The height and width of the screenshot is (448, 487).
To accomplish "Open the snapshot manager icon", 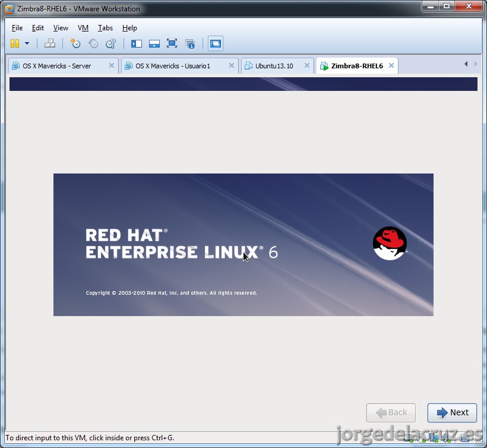I will point(111,43).
